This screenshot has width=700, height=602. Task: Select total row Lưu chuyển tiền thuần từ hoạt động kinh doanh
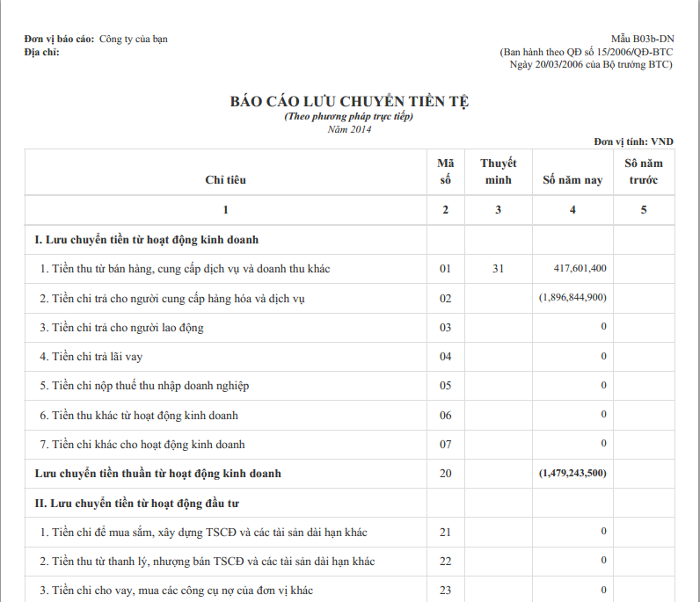pos(158,474)
